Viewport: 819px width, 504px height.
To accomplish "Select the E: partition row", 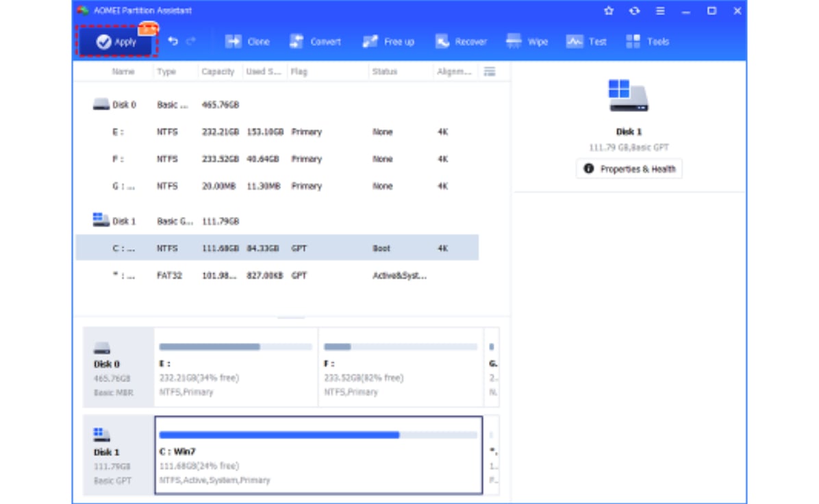I will [277, 131].
